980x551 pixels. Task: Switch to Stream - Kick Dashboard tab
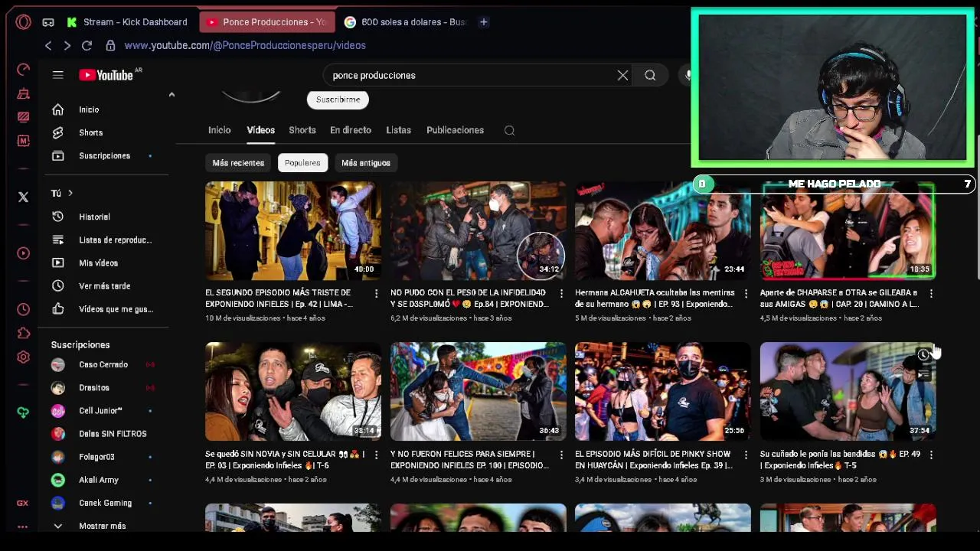tap(127, 22)
